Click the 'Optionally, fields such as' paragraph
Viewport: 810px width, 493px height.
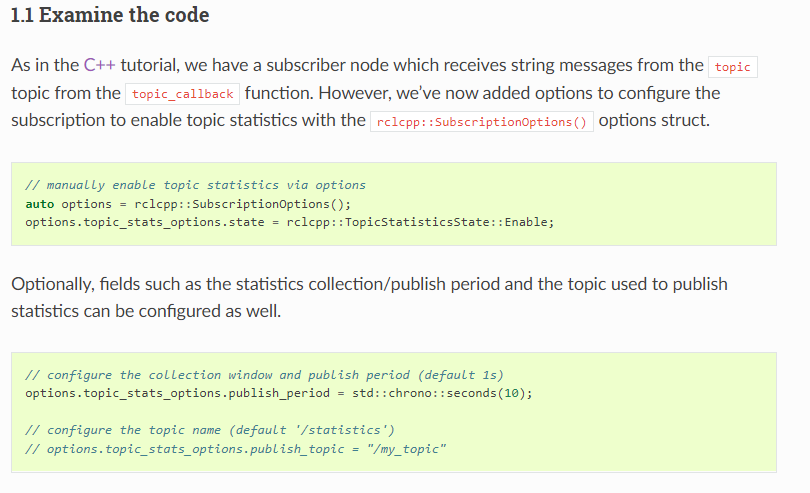click(x=369, y=284)
